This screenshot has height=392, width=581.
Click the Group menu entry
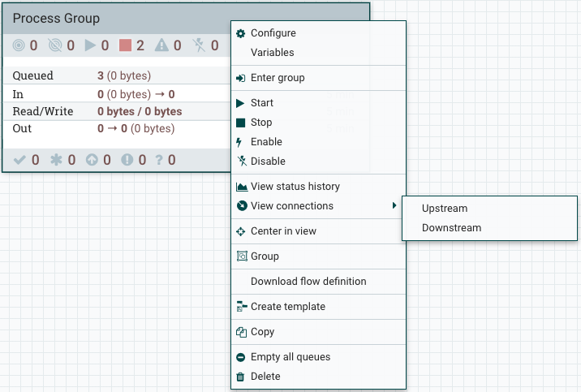tap(265, 256)
